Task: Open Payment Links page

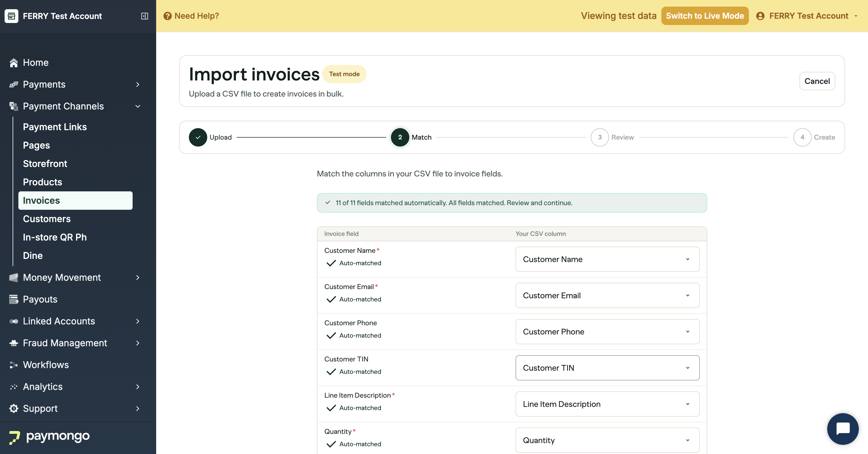Action: point(55,127)
